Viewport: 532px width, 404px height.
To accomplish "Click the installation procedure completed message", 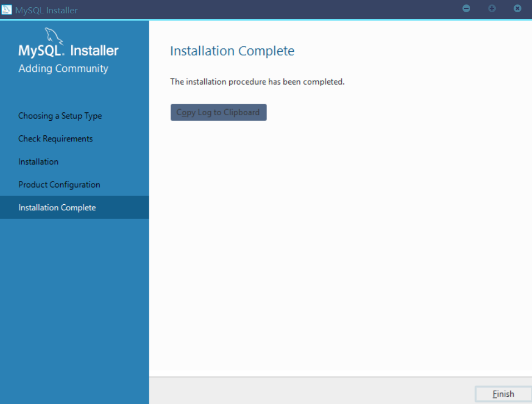I will (257, 82).
